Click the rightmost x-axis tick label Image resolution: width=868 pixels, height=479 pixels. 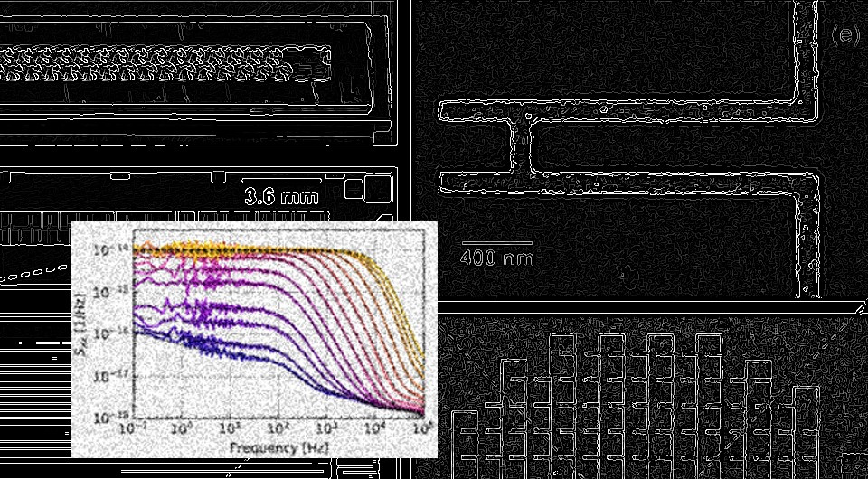pyautogui.click(x=419, y=428)
